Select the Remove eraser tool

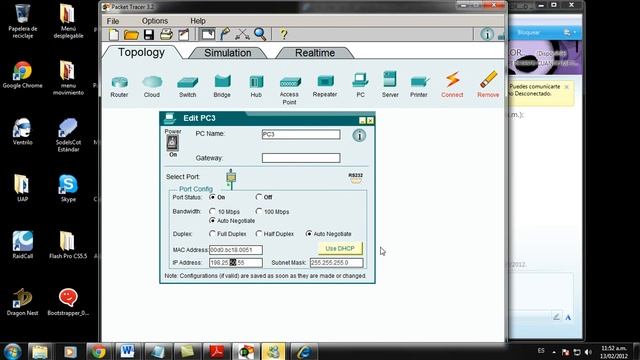click(488, 84)
